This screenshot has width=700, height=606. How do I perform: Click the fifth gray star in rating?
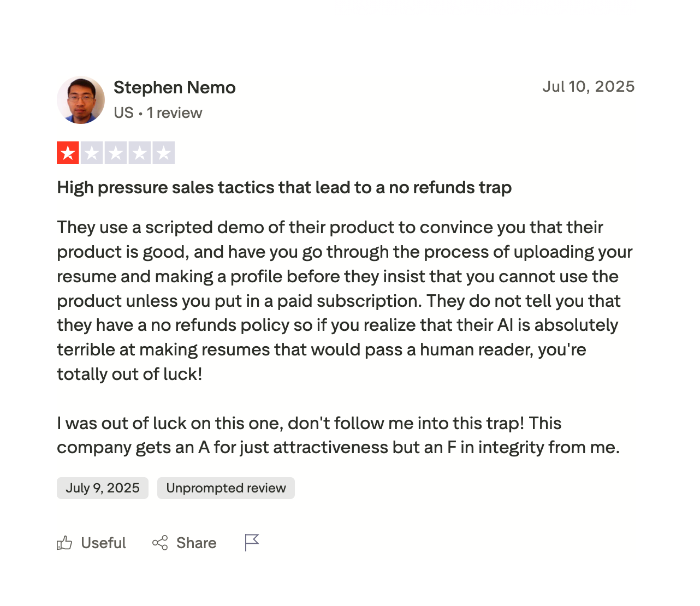pyautogui.click(x=164, y=153)
